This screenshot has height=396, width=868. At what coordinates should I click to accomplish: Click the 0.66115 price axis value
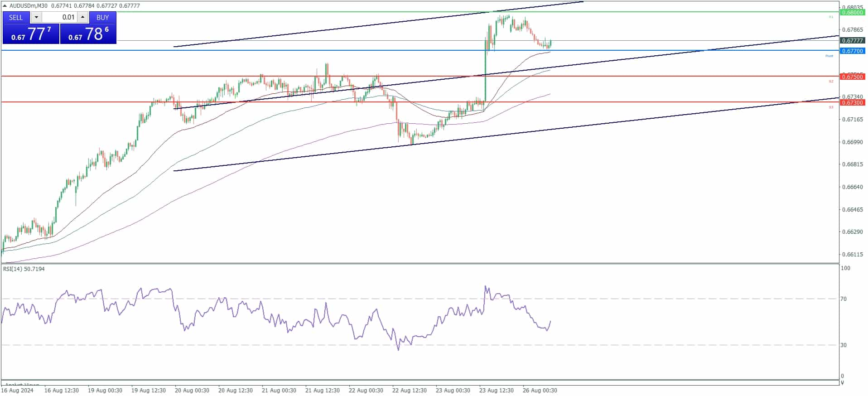(x=852, y=254)
